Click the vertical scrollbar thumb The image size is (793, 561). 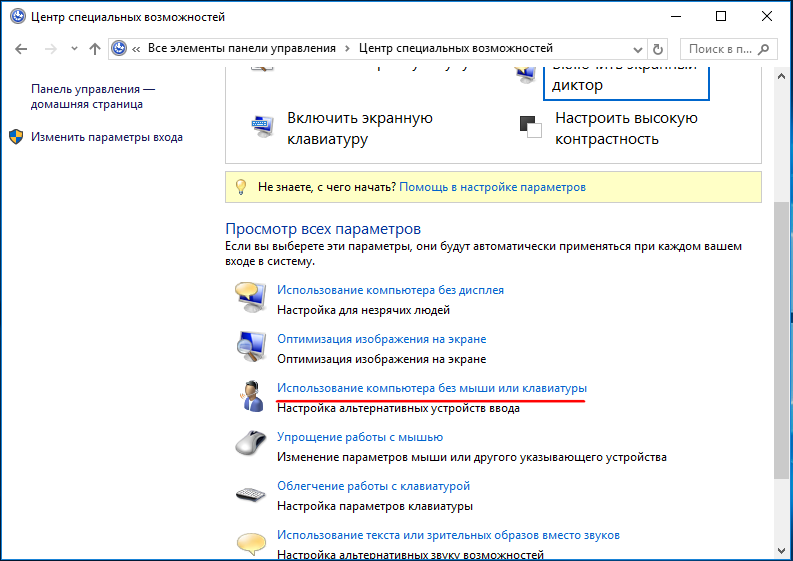click(x=782, y=340)
